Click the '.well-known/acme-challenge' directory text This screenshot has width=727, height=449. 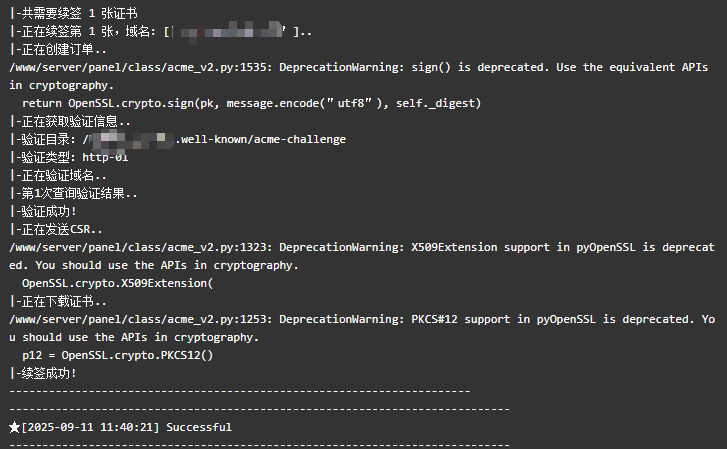click(261, 140)
